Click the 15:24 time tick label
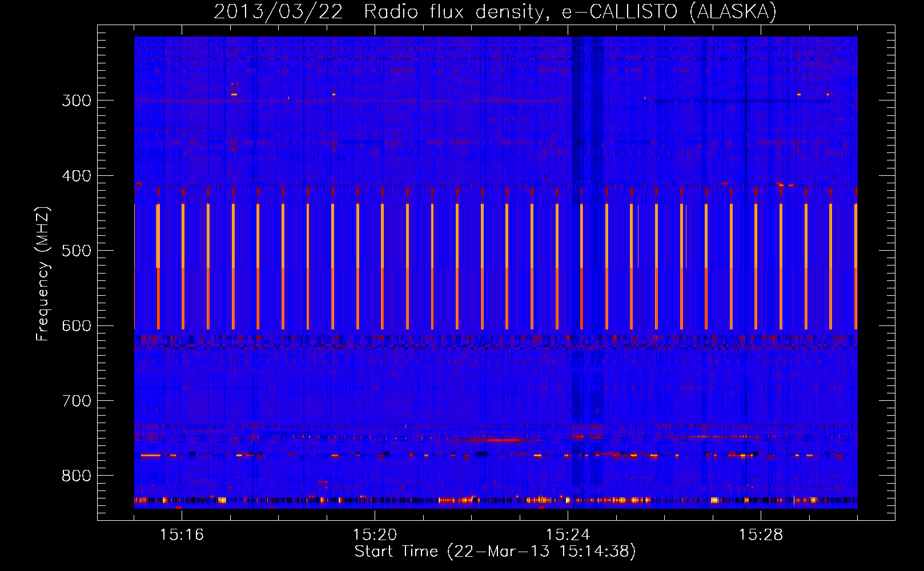 click(x=568, y=535)
